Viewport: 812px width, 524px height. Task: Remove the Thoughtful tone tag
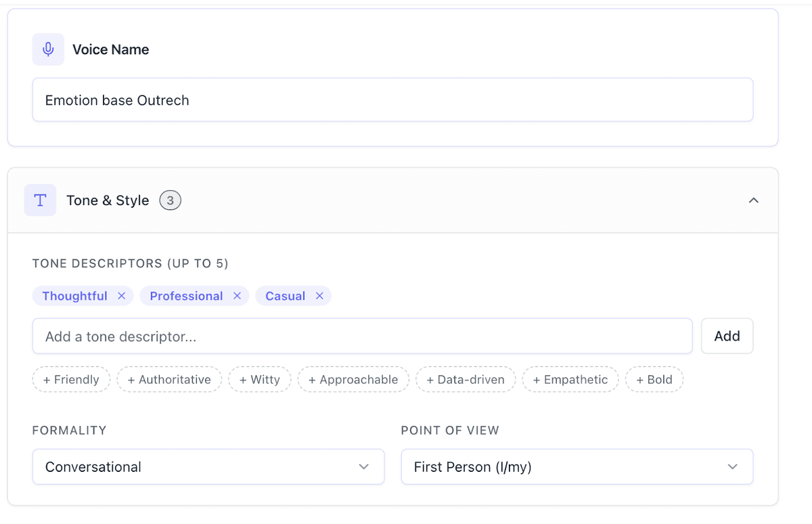[122, 296]
